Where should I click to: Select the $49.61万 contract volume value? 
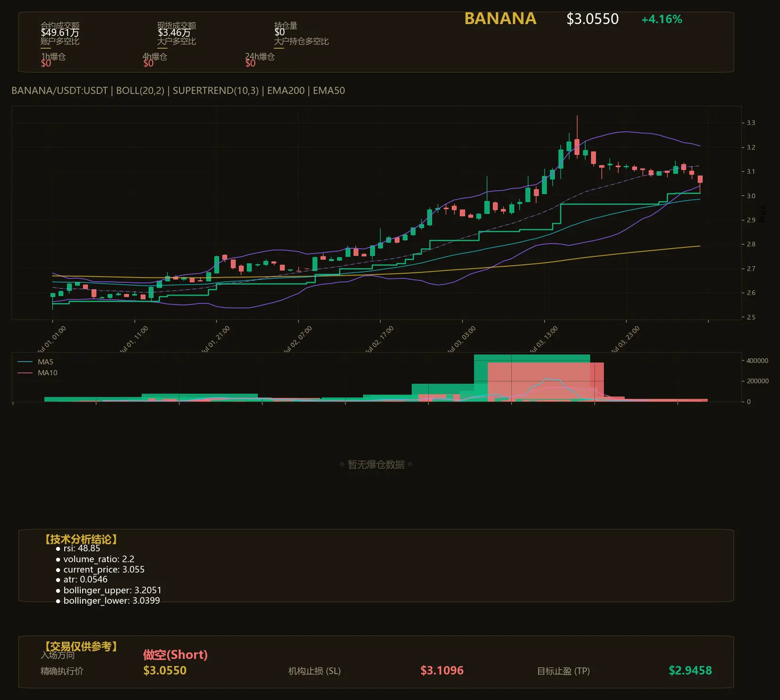click(60, 33)
